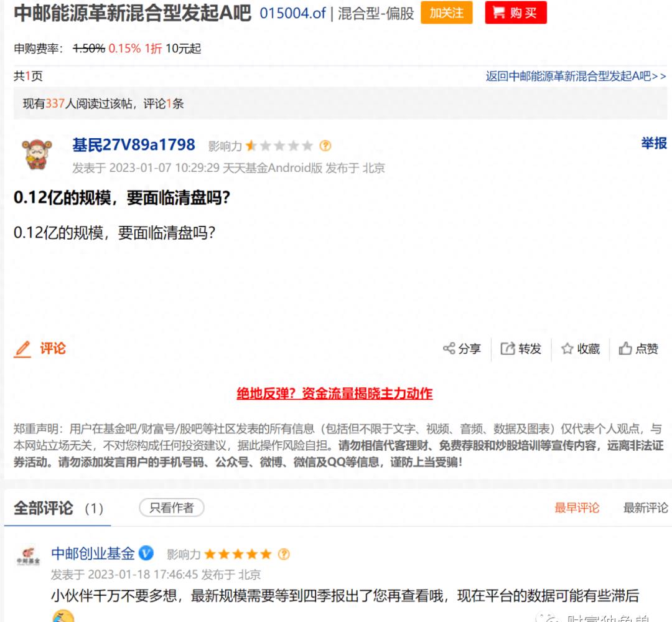672x622 pixels.
Task: Click the verified badge next to 中邮创业基金
Action: click(146, 552)
